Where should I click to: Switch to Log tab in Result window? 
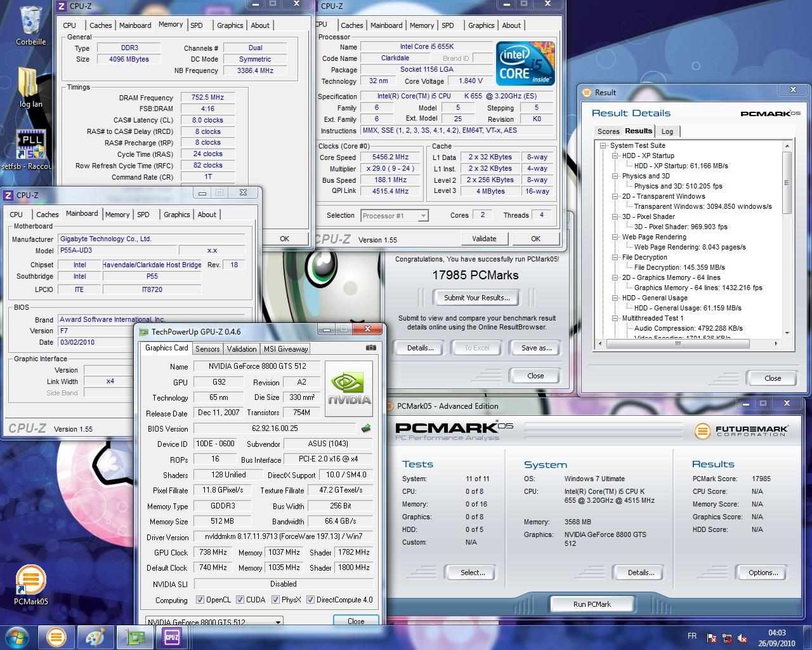(667, 131)
